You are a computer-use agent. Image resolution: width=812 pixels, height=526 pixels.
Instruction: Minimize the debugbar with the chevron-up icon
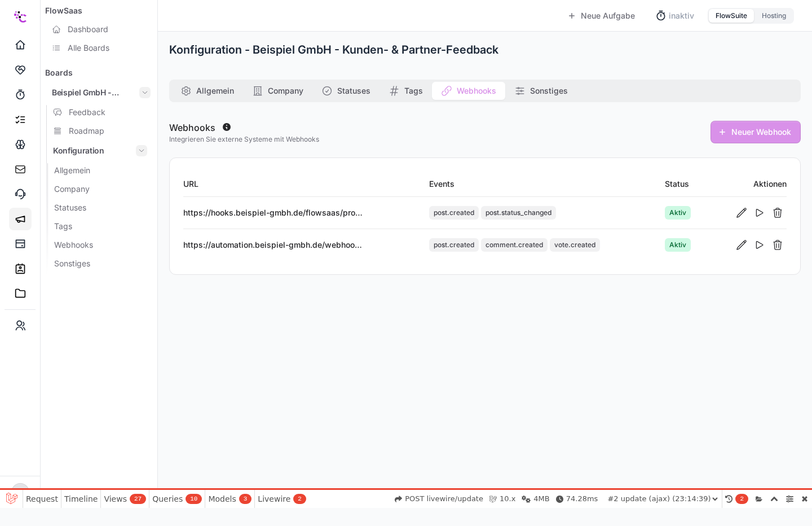774,499
